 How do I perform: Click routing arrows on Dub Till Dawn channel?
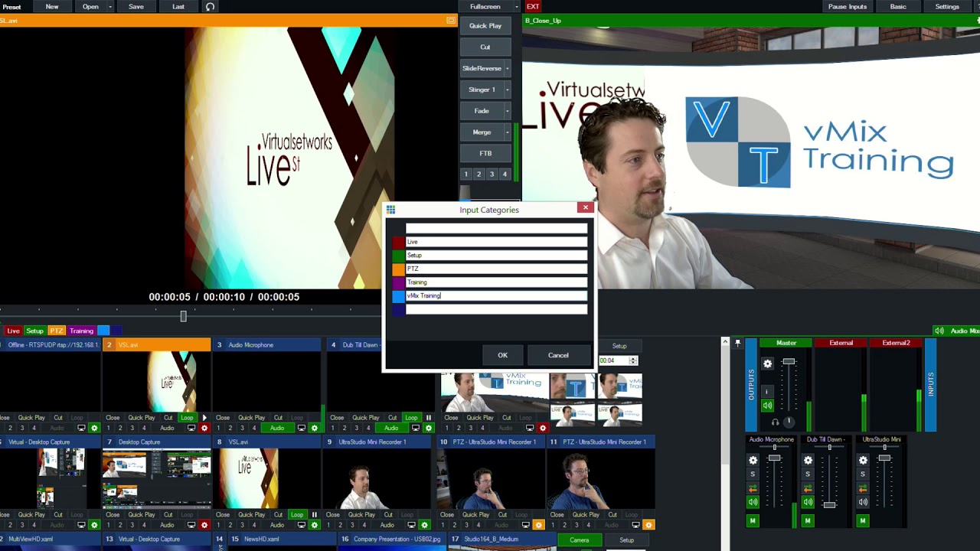coord(808,488)
